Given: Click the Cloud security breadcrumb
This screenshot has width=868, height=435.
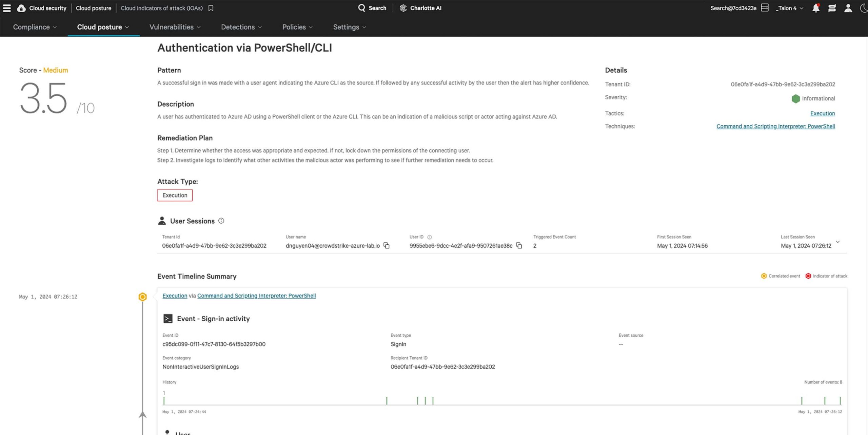Looking at the screenshot, I should click(x=48, y=8).
